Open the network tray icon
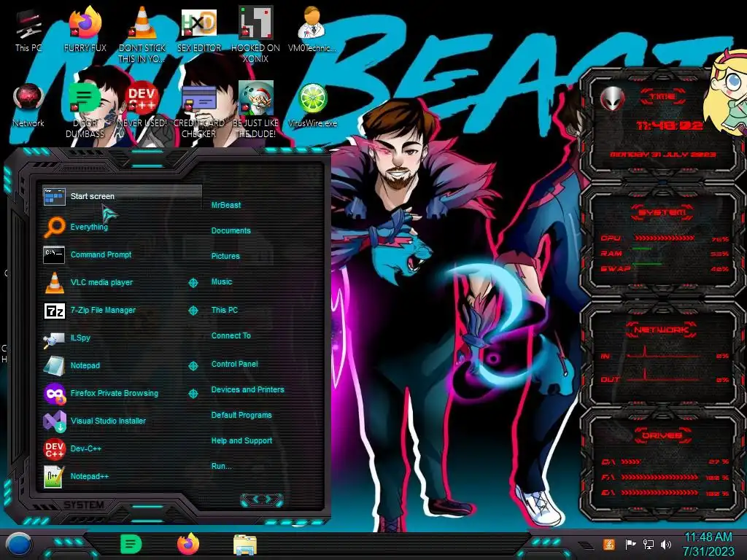Viewport: 747px width, 560px height. pyautogui.click(x=649, y=544)
